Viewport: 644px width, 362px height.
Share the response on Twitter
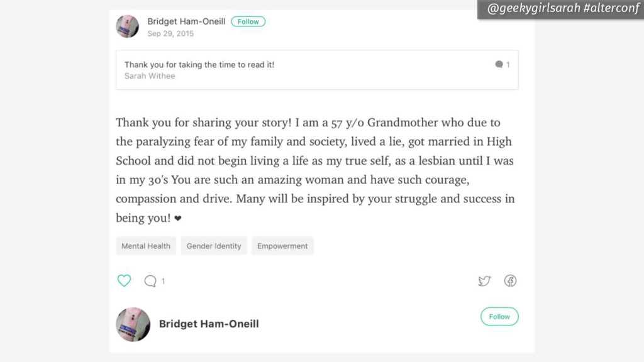(484, 281)
